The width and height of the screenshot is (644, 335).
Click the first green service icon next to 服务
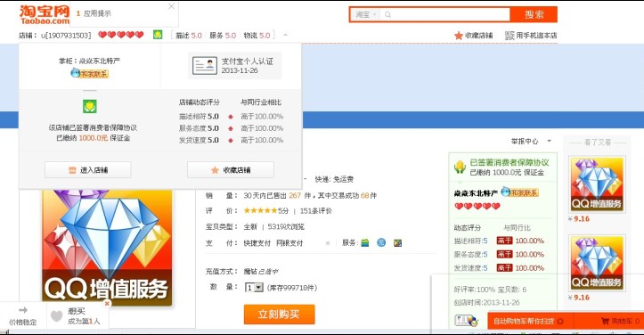click(364, 243)
